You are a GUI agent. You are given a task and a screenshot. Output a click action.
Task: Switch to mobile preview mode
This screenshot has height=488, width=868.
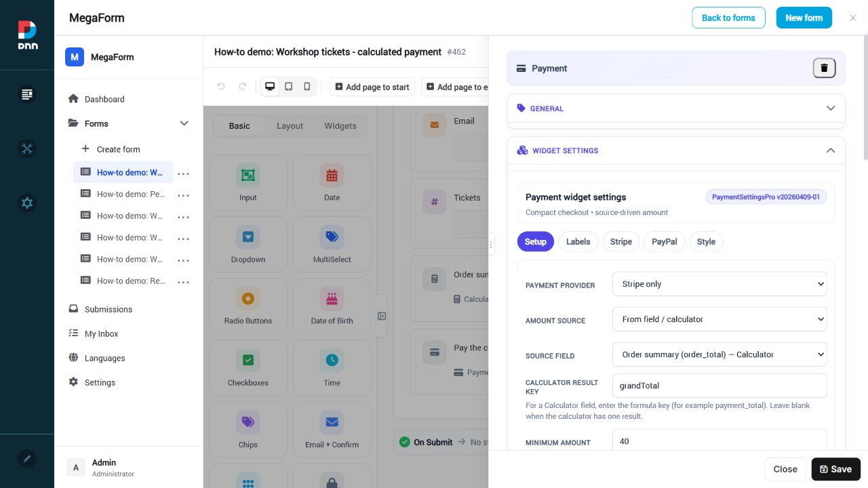[307, 87]
